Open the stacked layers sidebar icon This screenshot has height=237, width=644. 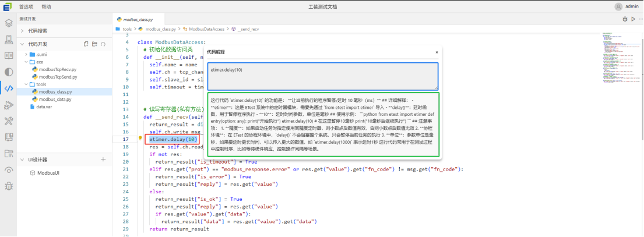pos(8,23)
